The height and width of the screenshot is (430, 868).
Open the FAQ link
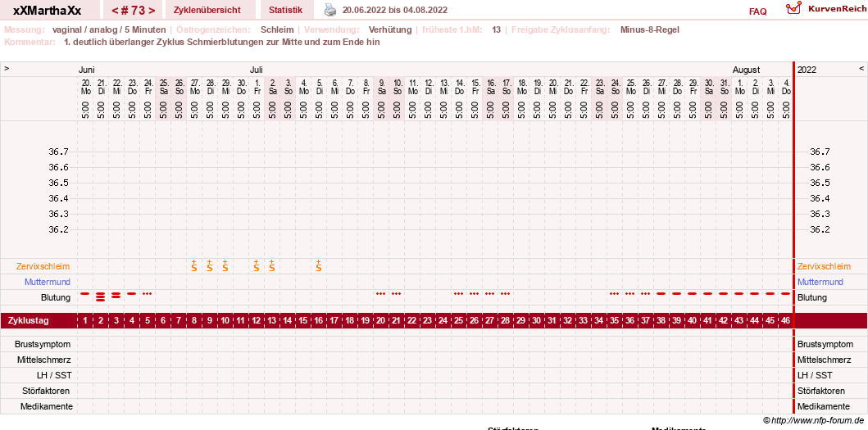758,11
